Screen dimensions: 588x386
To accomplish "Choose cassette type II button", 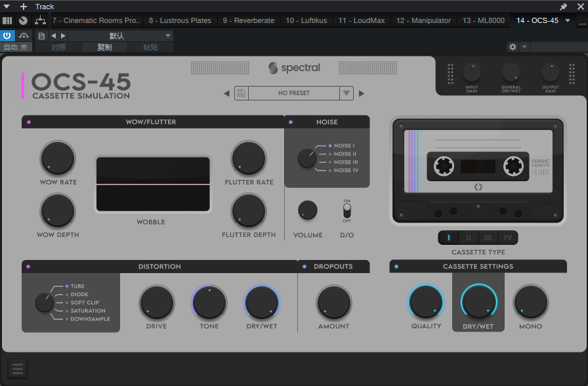I will click(x=469, y=238).
